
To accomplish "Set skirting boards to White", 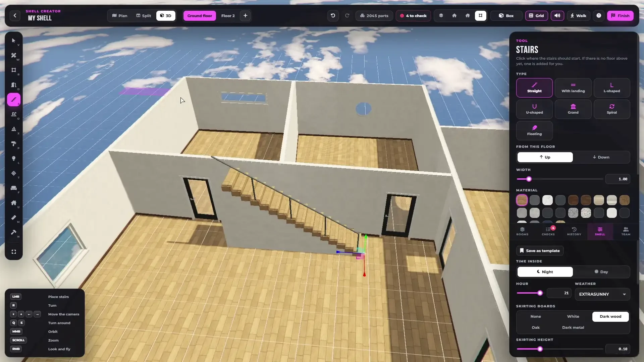I will click(x=573, y=316).
